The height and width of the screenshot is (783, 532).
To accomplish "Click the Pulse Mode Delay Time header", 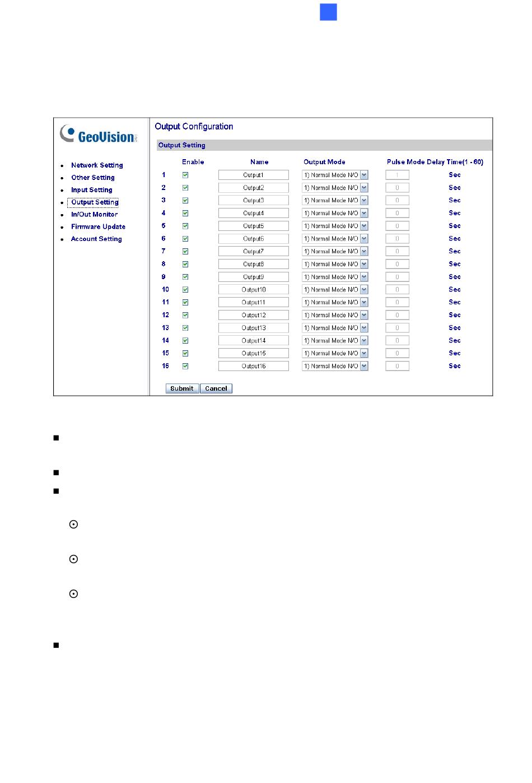I will click(x=435, y=162).
